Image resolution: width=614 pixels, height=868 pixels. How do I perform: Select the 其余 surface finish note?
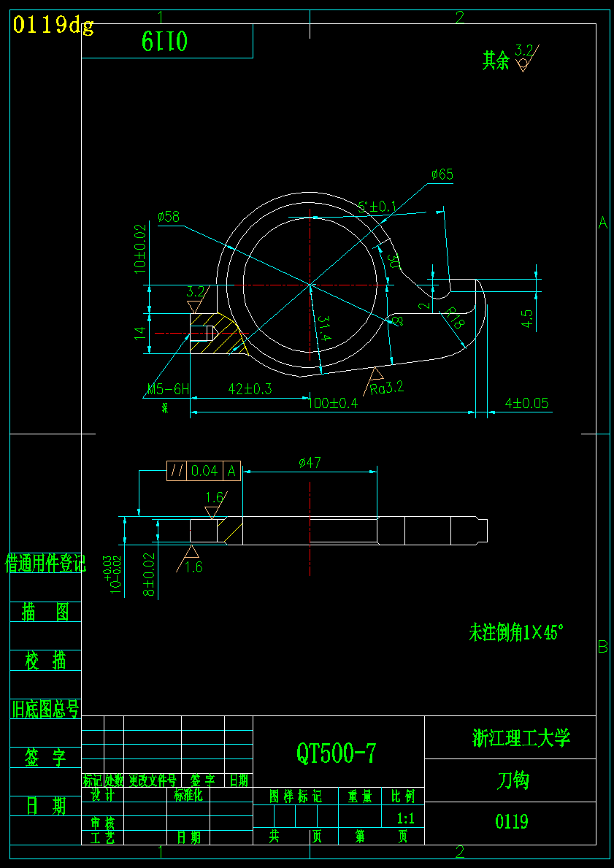coord(496,61)
